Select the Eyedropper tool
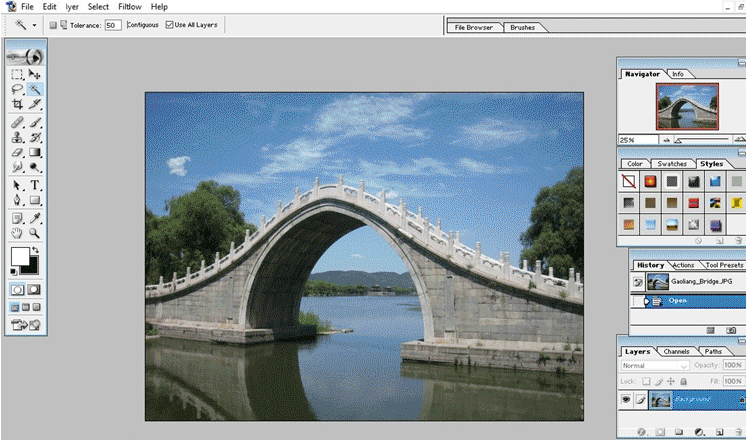Screen dimensions: 751x440 click(x=34, y=219)
